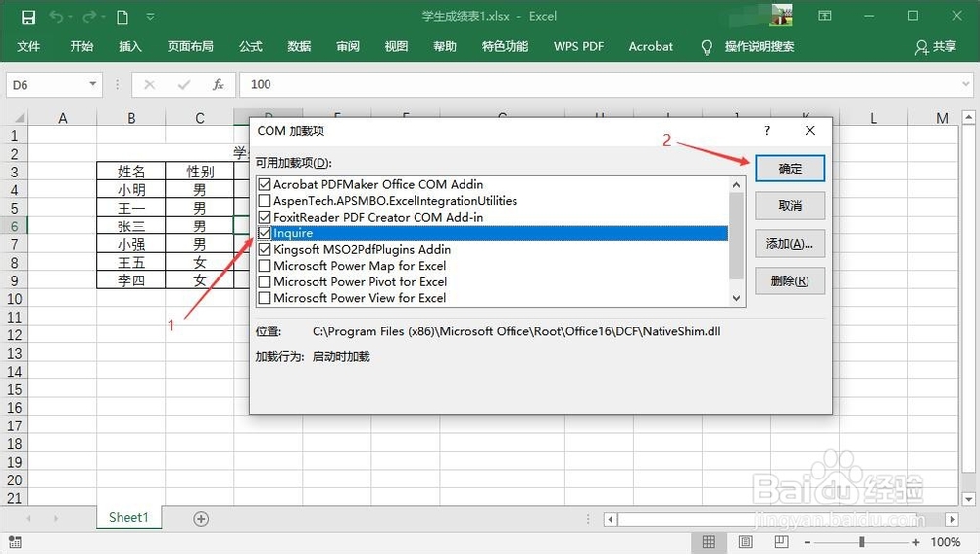Open the 帮助 ribbon tab
The image size is (980, 554).
pos(445,47)
